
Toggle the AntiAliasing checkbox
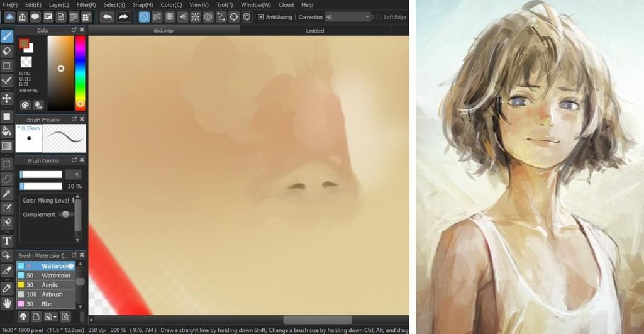click(260, 17)
